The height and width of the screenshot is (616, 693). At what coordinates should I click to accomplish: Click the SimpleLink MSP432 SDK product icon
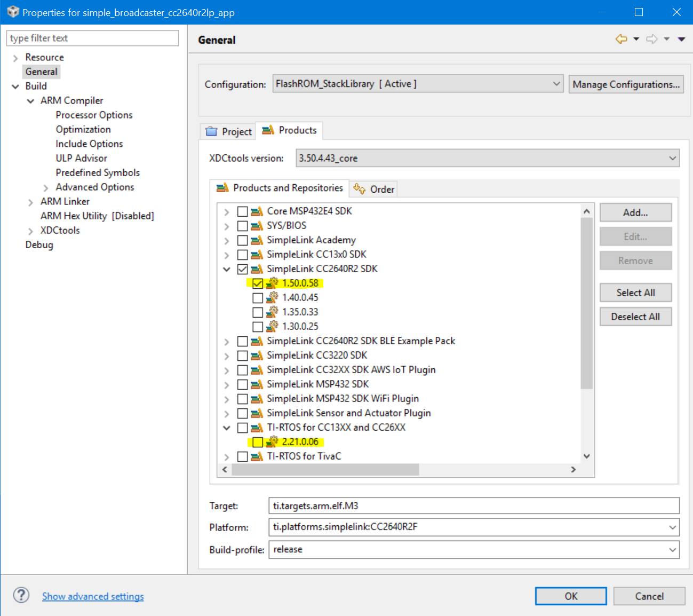pyautogui.click(x=257, y=384)
